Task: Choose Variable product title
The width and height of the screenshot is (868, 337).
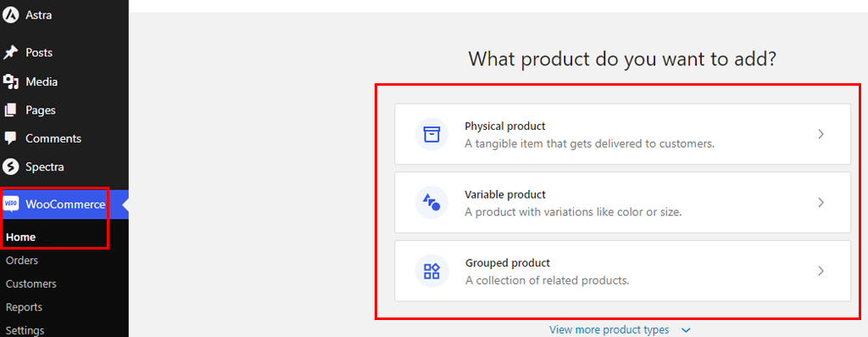Action: pos(505,194)
